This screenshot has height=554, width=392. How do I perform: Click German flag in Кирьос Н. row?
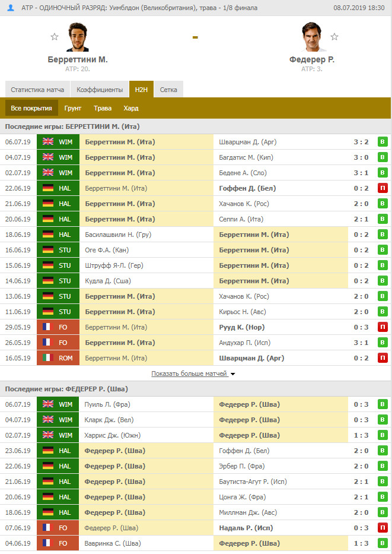(x=48, y=312)
